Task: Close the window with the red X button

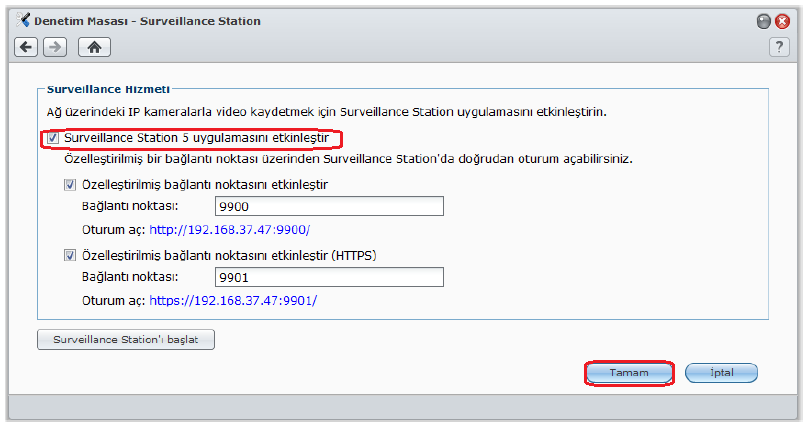Action: (x=783, y=21)
